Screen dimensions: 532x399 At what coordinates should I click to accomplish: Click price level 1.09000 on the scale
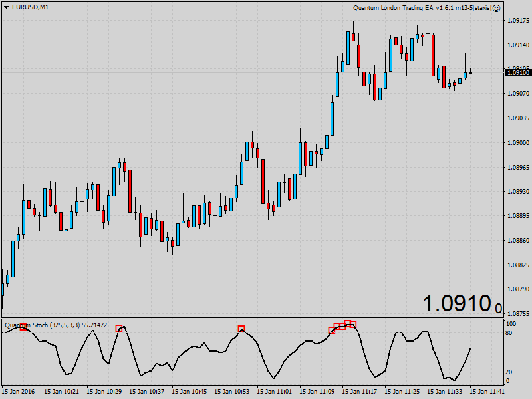pyautogui.click(x=518, y=142)
